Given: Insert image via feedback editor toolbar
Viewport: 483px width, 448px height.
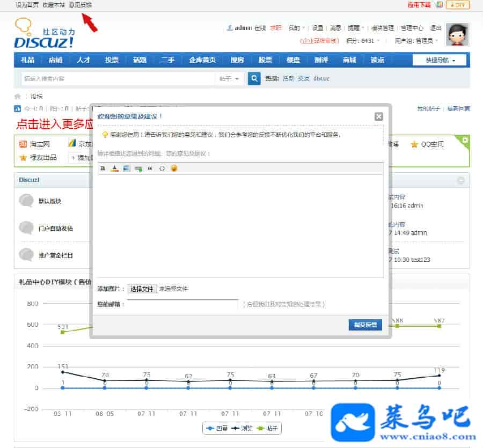Looking at the screenshot, I should click(x=126, y=168).
